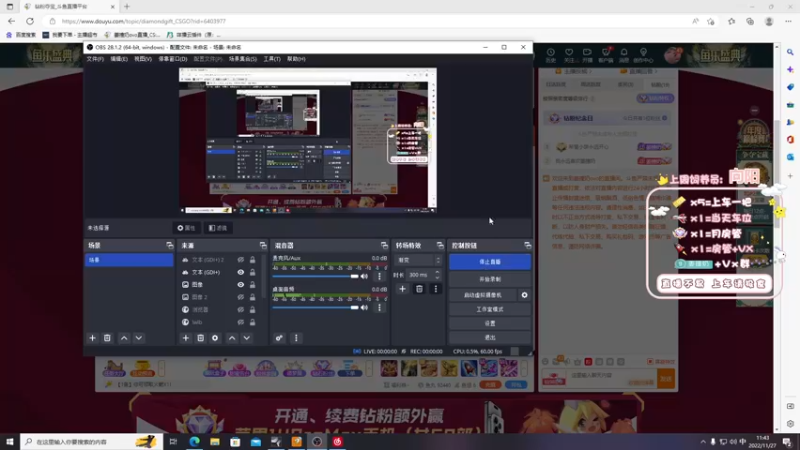Click the Exit button in Controls
This screenshot has height=450, width=800.
490,338
